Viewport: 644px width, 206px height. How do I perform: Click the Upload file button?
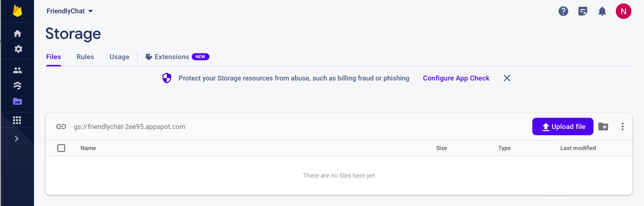click(563, 126)
